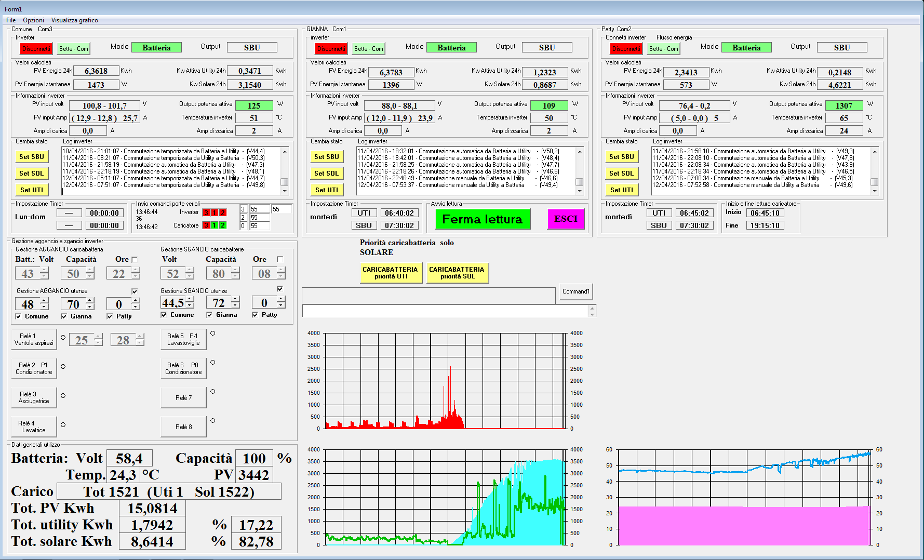Click Set UTI in the Comune panel
This screenshot has width=924, height=560.
click(x=32, y=190)
